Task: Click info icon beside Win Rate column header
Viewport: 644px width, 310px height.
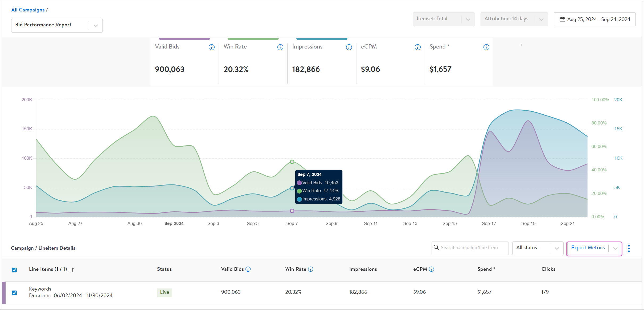Action: click(x=310, y=269)
